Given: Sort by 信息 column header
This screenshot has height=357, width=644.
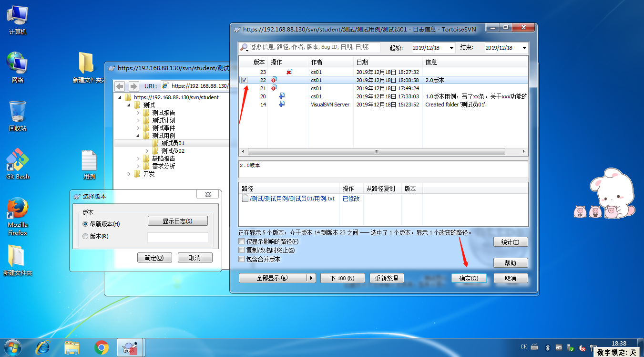Looking at the screenshot, I should coord(475,62).
